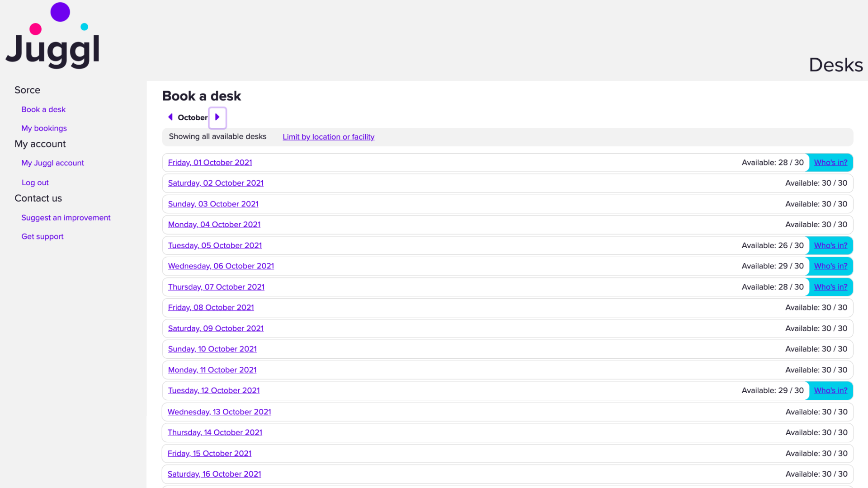Pick Wednesday, 13 October 2021
The width and height of the screenshot is (868, 488).
click(x=219, y=412)
